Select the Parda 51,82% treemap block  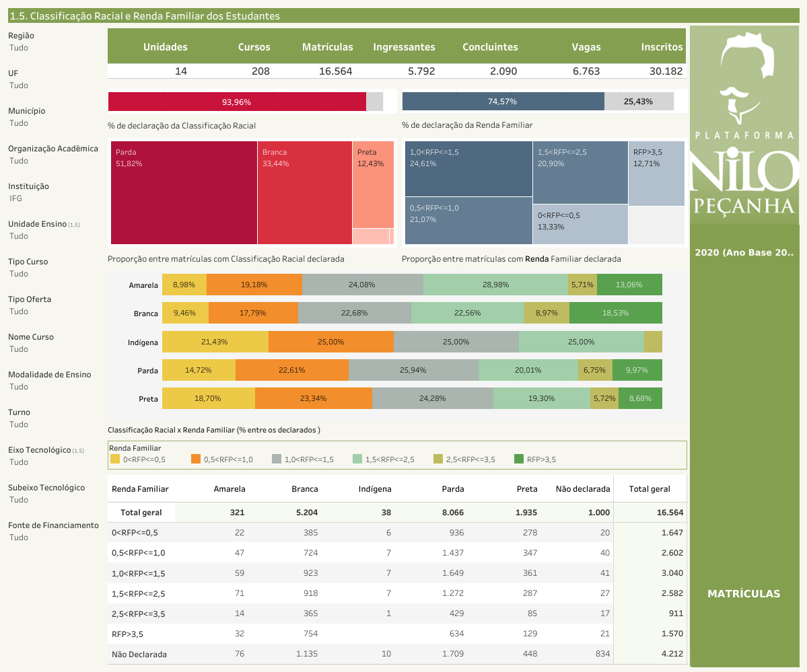(183, 192)
